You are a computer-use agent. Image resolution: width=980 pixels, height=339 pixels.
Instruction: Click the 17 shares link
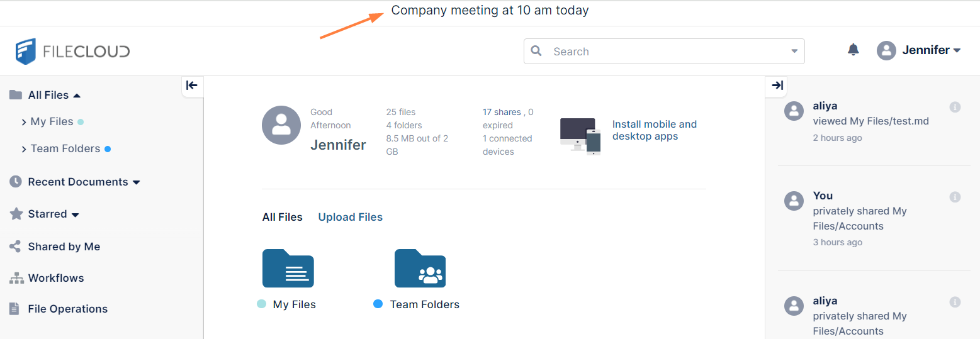click(501, 112)
